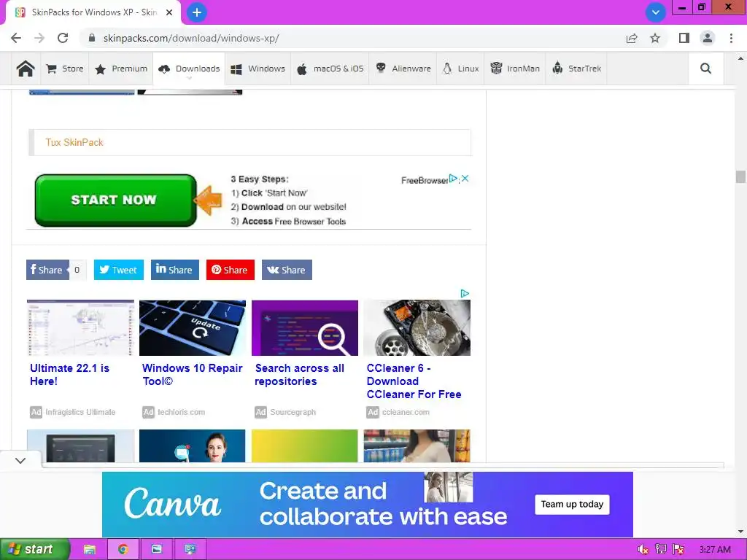Share on Pinterest
Screen dimensions: 747x560
[x=230, y=270]
